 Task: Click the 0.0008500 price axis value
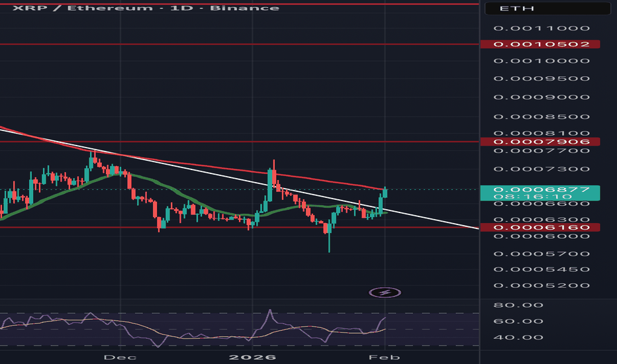coord(542,117)
